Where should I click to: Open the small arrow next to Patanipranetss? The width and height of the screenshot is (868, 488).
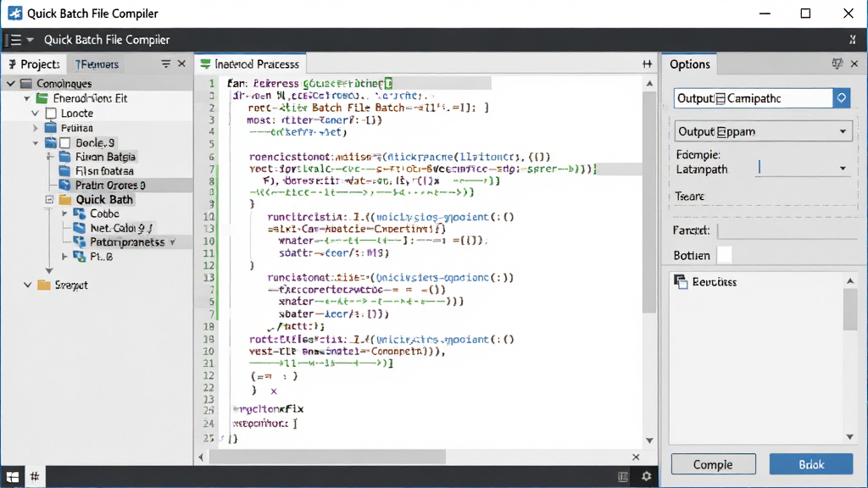pyautogui.click(x=173, y=242)
